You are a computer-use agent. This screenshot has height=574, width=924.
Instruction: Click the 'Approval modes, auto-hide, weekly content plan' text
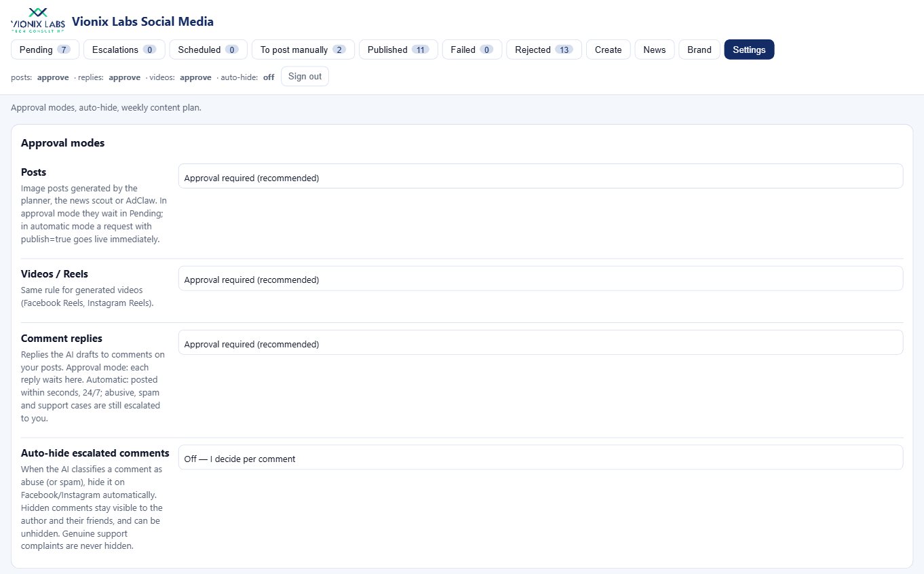point(106,108)
